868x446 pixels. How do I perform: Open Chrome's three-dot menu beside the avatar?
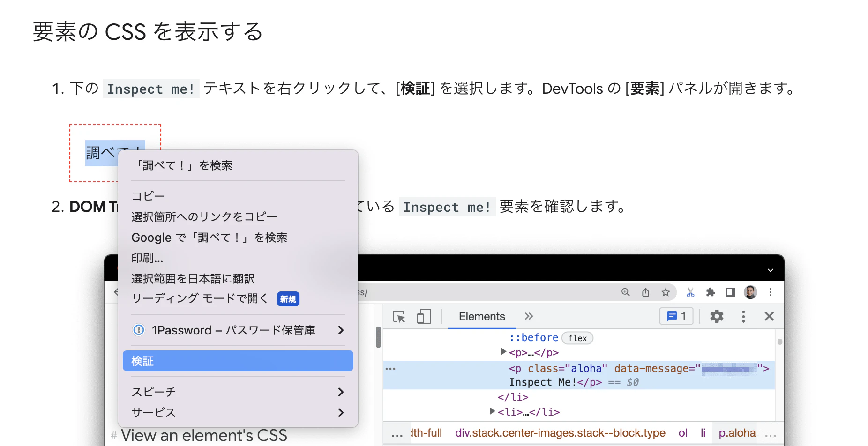tap(771, 292)
